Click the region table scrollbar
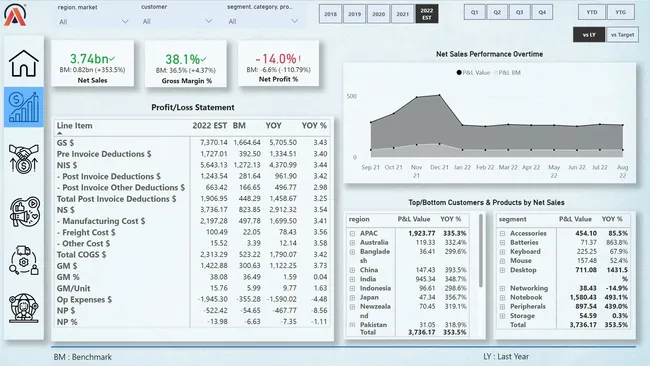Image resolution: width=650 pixels, height=366 pixels. pyautogui.click(x=481, y=251)
